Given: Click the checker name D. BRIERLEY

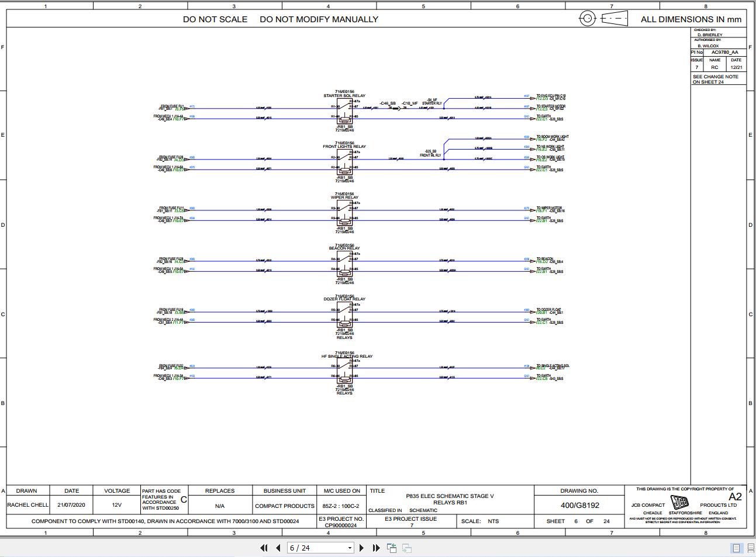Looking at the screenshot, I should [x=709, y=35].
